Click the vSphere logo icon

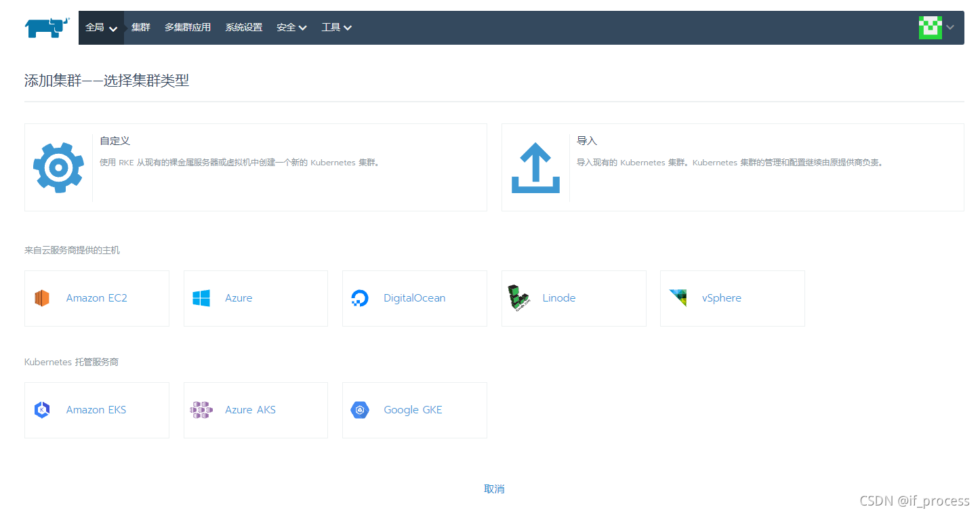click(x=678, y=298)
